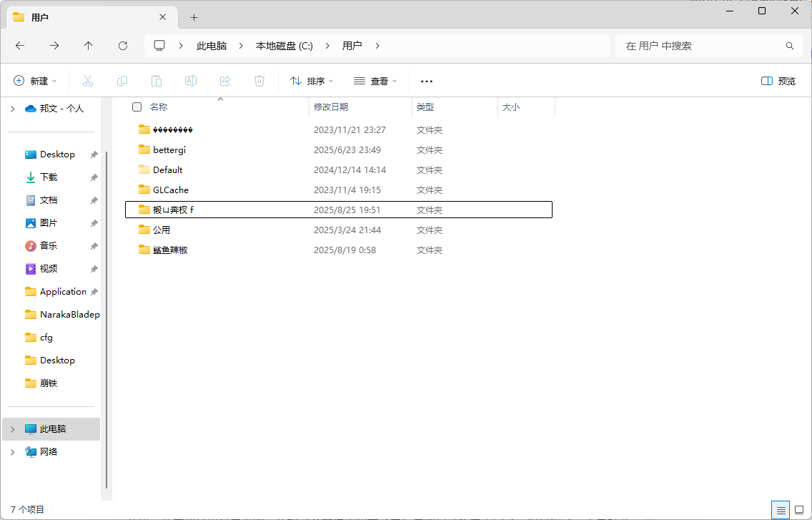Expand 此电脑 in the sidebar

[11, 429]
